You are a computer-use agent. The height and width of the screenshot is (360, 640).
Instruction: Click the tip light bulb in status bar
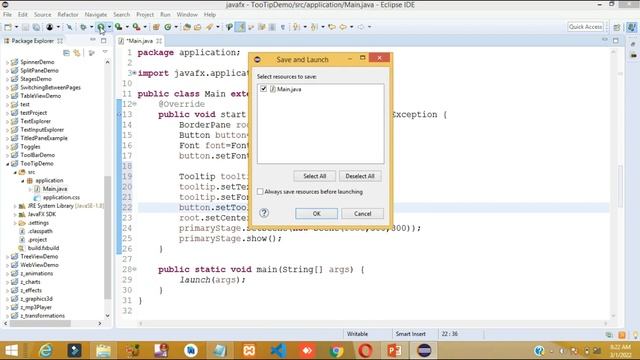(x=635, y=335)
